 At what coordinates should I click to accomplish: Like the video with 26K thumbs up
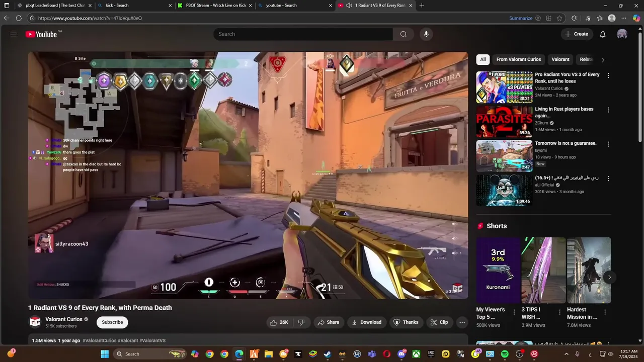(279, 322)
